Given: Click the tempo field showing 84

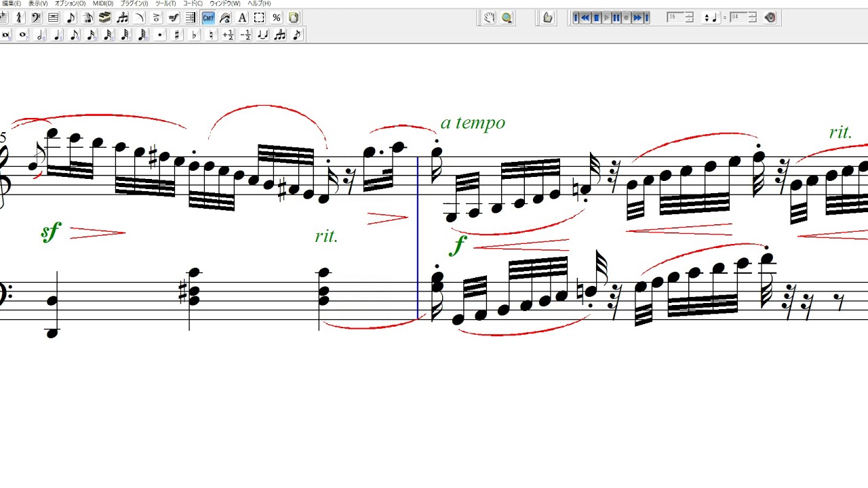Looking at the screenshot, I should pos(738,18).
